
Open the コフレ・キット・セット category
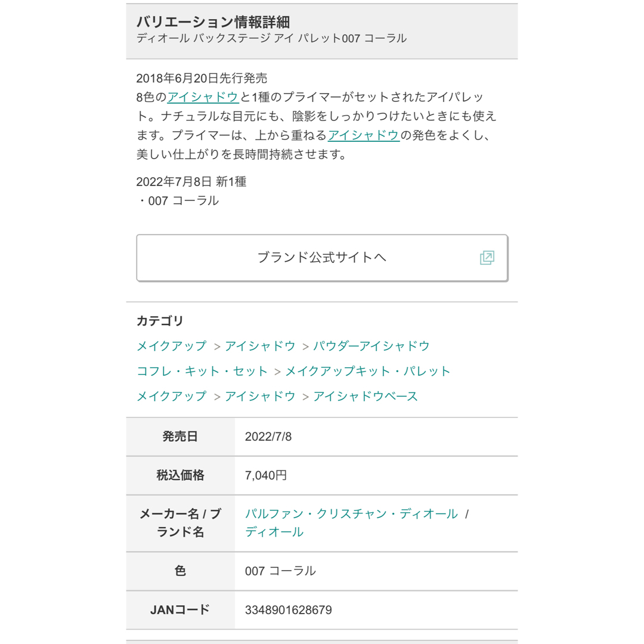(202, 371)
